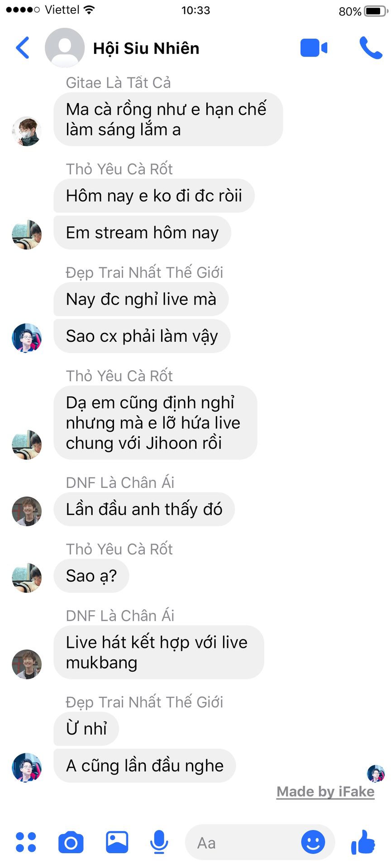Tap the small seen-by avatar at the bottom right
The image size is (391, 868).
[376, 774]
